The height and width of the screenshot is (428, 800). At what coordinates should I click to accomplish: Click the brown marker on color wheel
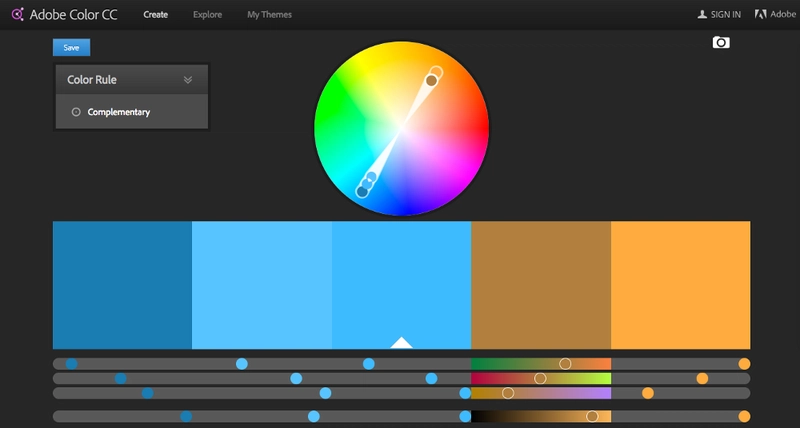point(432,81)
